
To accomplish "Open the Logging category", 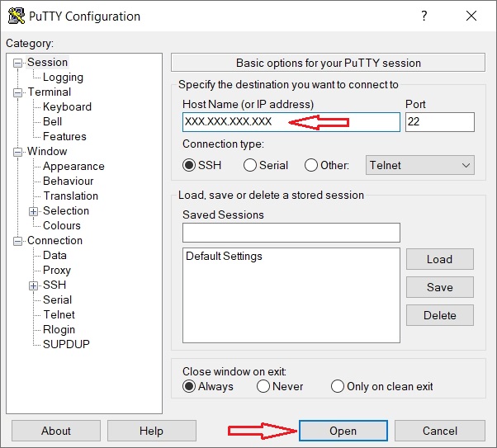I will pyautogui.click(x=63, y=78).
